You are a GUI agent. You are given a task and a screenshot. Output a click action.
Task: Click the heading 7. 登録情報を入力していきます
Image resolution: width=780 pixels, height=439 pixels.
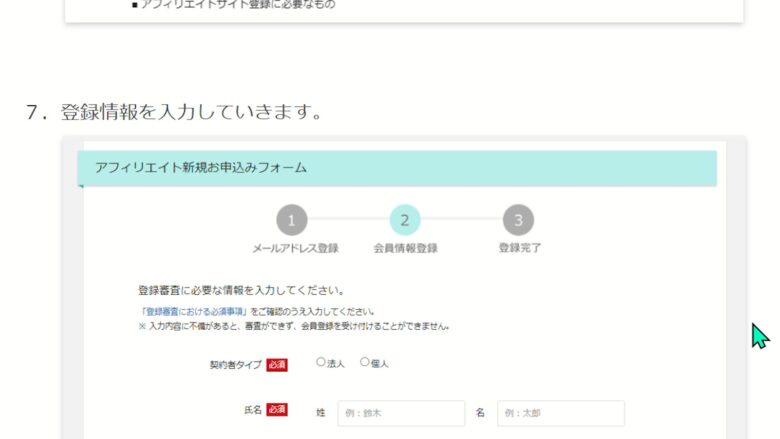point(173,111)
